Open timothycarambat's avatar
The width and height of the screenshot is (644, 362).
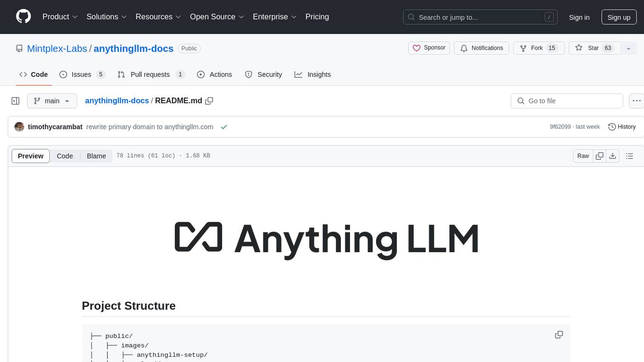pos(19,127)
